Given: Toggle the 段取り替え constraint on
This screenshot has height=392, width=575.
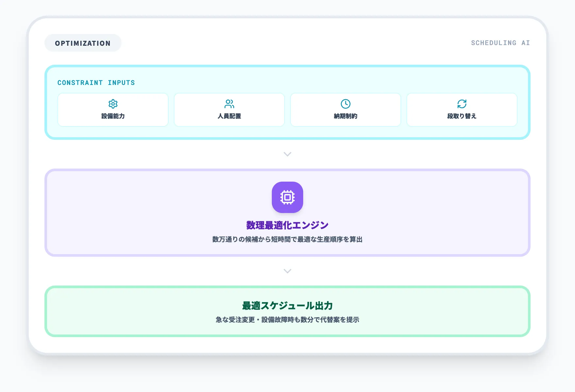Looking at the screenshot, I should (x=462, y=110).
